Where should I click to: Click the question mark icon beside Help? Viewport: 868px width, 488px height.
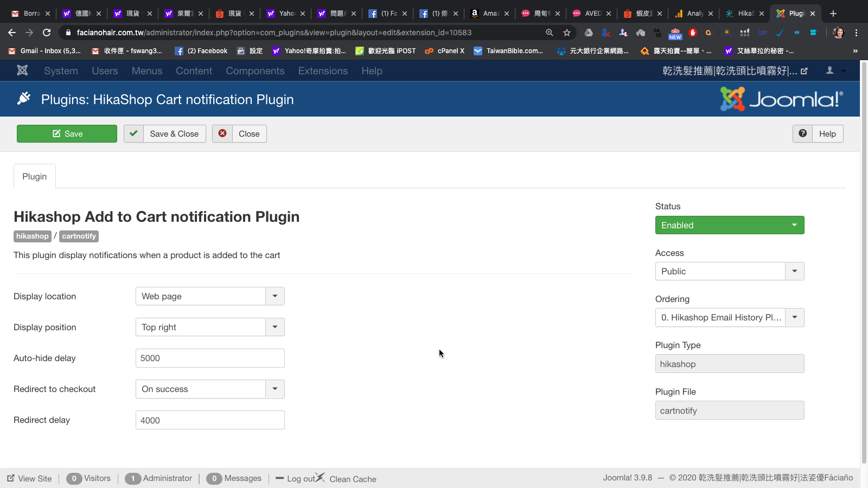[802, 133]
